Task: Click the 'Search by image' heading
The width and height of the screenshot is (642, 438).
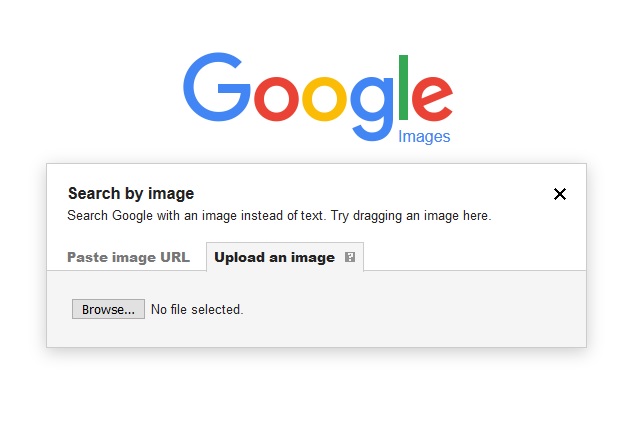Action: pos(130,194)
